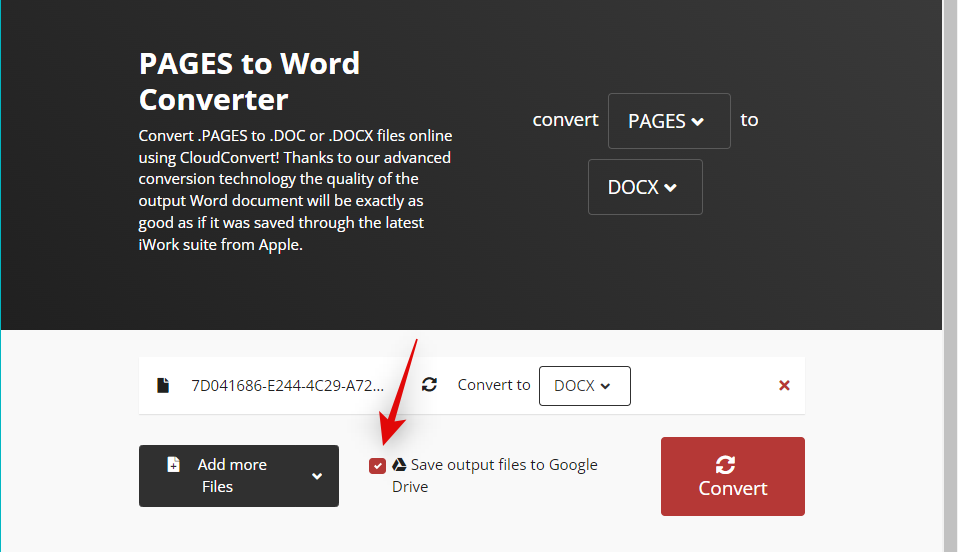Click the file name 7D041686-E244-4C29-A72...

pyautogui.click(x=288, y=386)
